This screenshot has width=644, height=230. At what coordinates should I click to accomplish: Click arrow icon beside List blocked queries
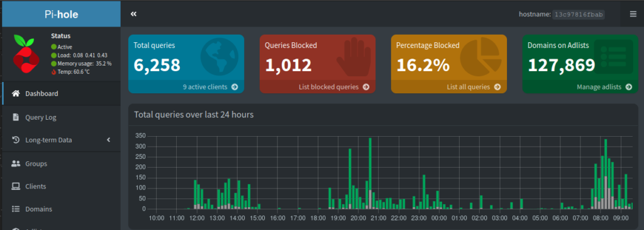point(366,87)
